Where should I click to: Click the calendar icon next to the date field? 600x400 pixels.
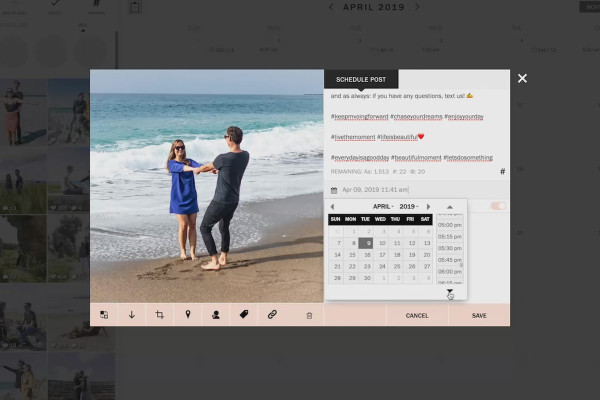tap(334, 190)
